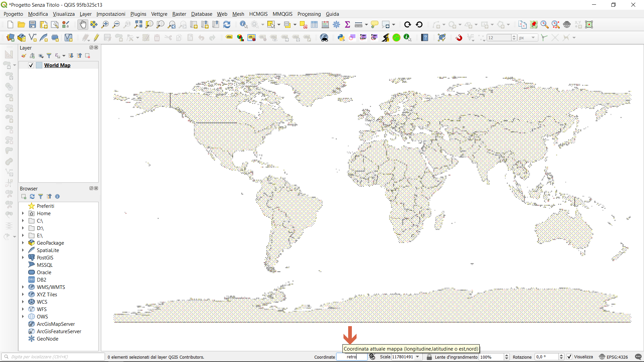Click the Zoom In magnifier tool
This screenshot has height=362, width=644.
[x=105, y=24]
